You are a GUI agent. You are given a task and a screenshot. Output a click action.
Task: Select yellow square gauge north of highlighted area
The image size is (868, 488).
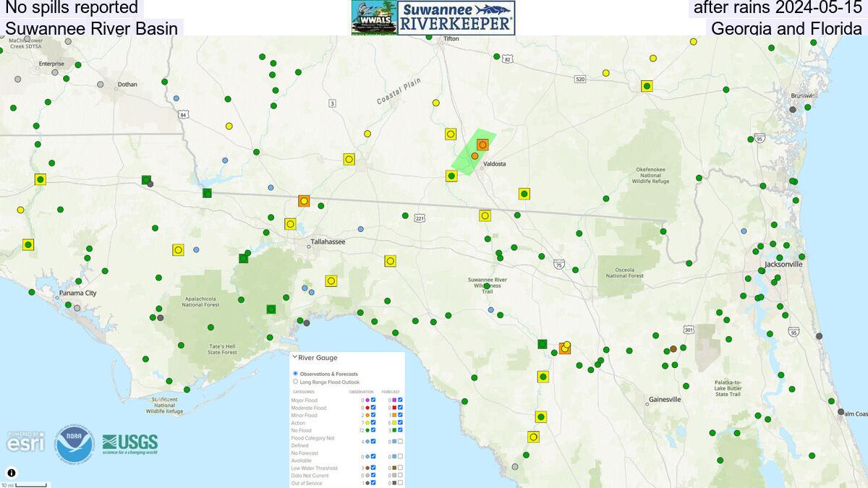click(x=451, y=134)
